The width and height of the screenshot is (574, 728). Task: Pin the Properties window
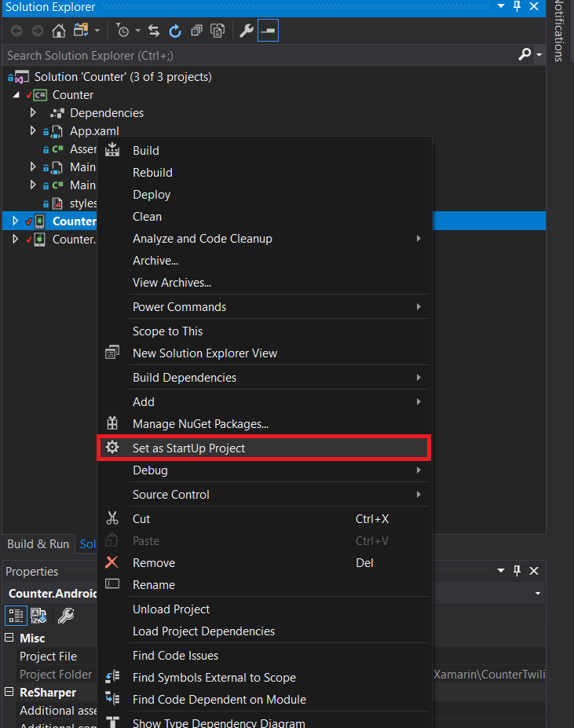tap(517, 571)
